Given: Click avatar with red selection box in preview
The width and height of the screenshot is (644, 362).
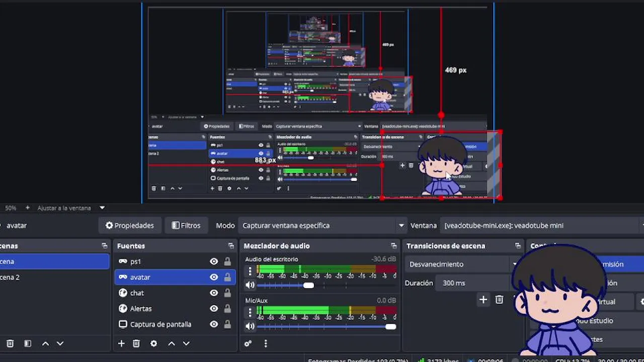Looking at the screenshot, I should (x=441, y=165).
